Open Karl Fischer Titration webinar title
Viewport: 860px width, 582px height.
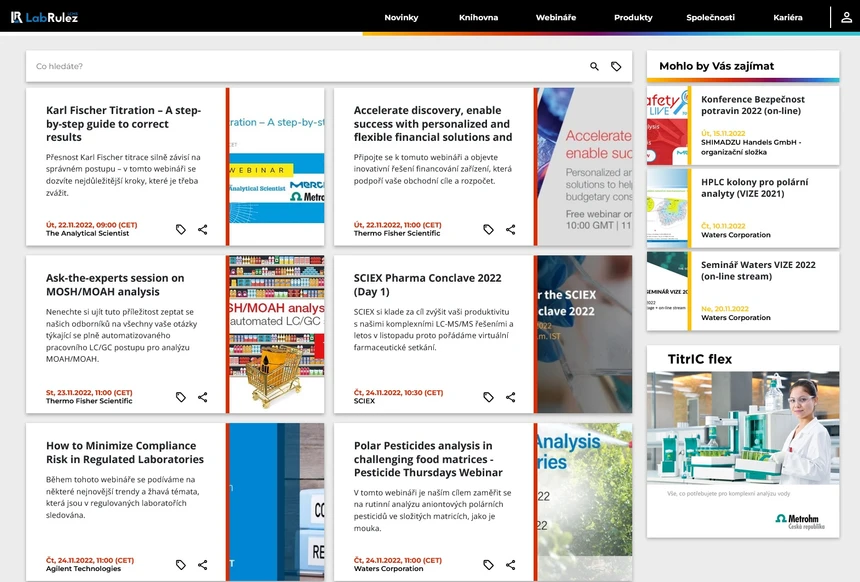[123, 123]
